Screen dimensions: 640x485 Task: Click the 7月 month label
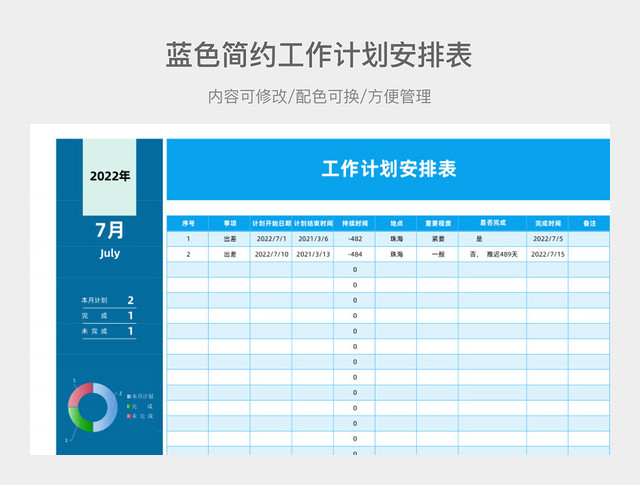point(109,230)
